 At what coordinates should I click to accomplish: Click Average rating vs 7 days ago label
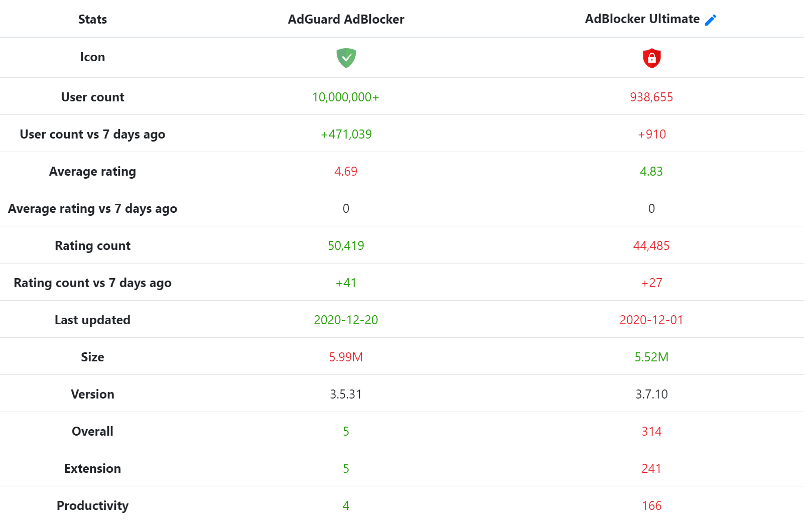(x=92, y=209)
